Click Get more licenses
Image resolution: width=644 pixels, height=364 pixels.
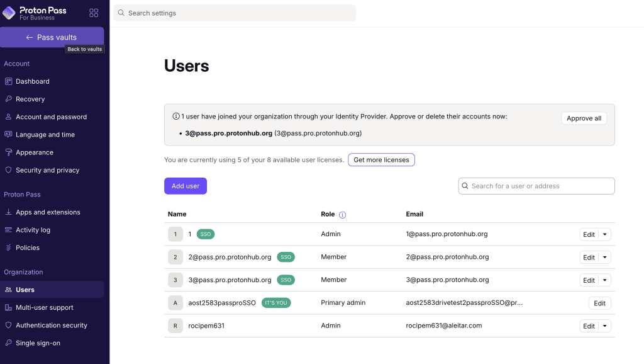(381, 160)
